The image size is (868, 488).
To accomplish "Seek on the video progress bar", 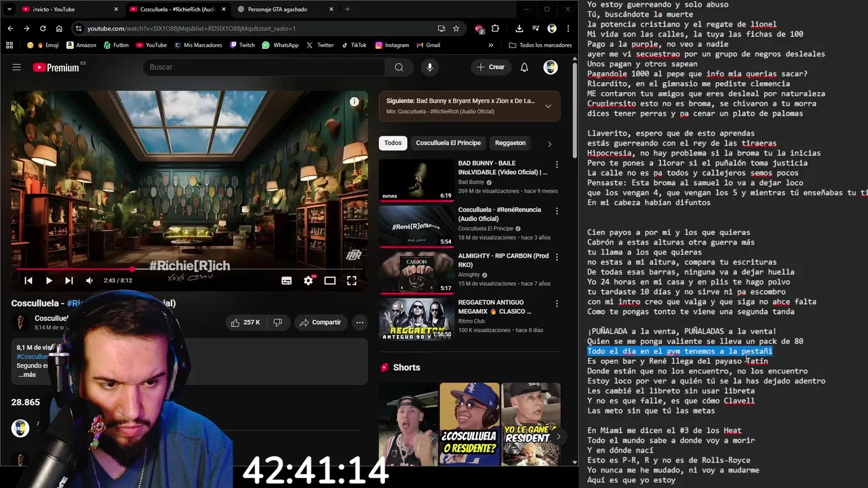I will tap(189, 269).
